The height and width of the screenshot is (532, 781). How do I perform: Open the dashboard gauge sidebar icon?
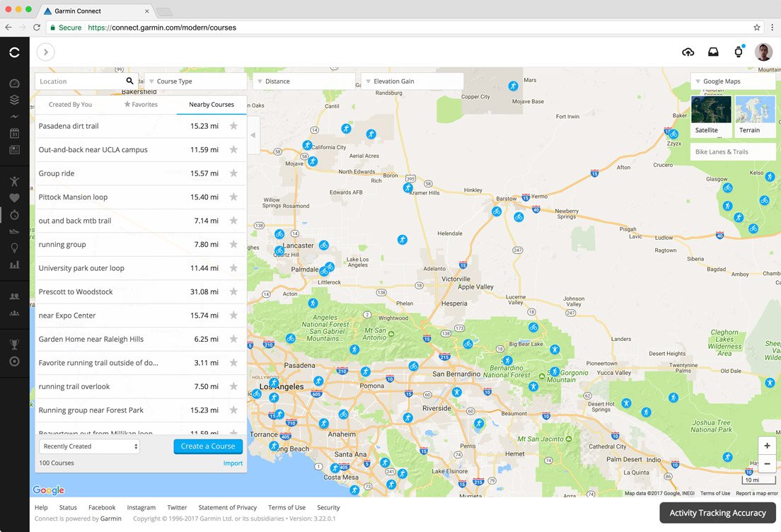point(14,83)
